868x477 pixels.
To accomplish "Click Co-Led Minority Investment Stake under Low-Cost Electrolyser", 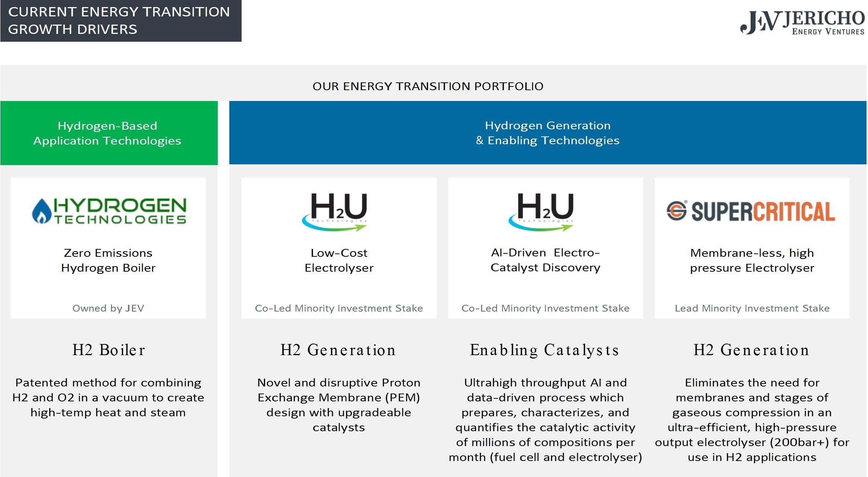I will [339, 308].
